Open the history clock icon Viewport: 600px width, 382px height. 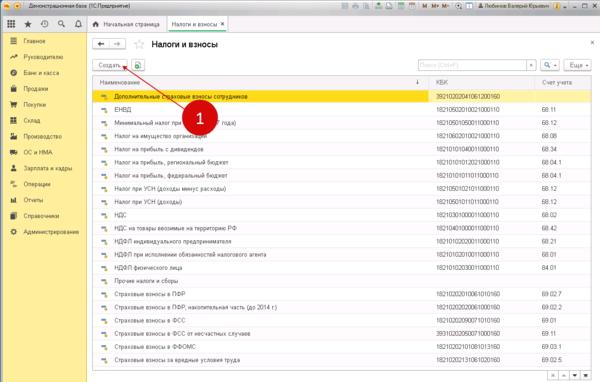(x=45, y=24)
